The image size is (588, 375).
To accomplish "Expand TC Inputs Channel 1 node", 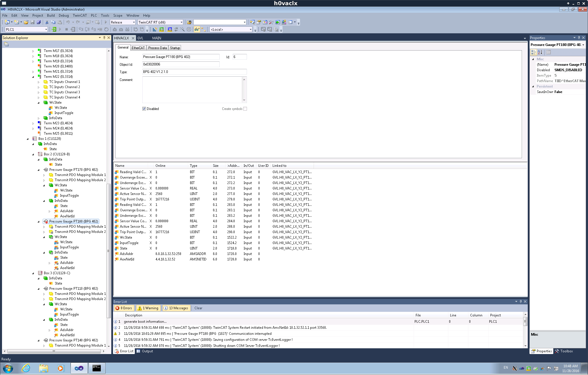I will (39, 82).
